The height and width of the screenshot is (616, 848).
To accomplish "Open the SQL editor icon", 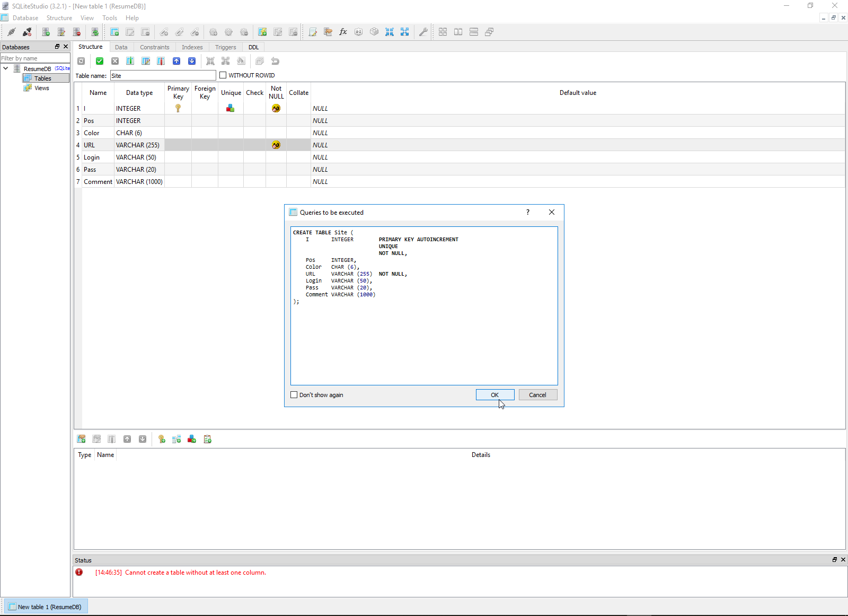I will 313,32.
